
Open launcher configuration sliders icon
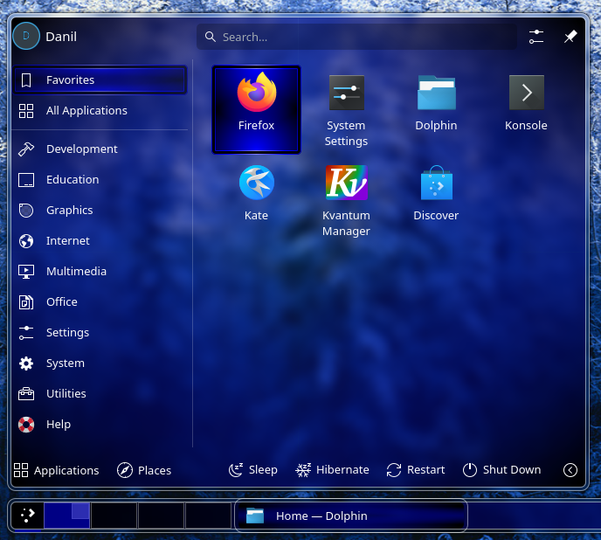tap(536, 37)
